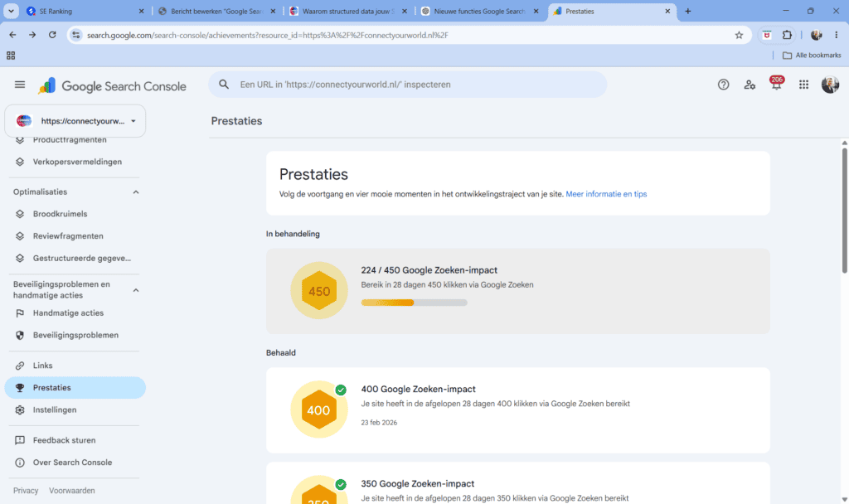Click the Broodkruimels layers icon
Viewport: 849px width, 504px height.
(20, 214)
